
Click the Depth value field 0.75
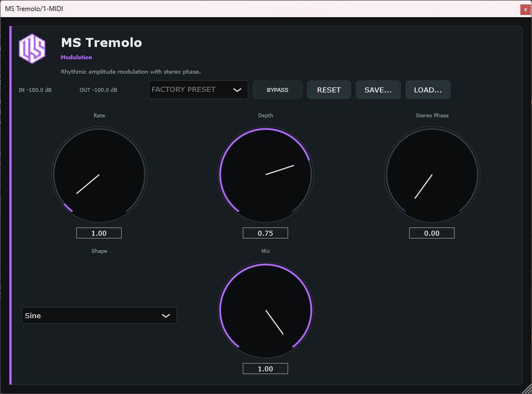coord(265,233)
